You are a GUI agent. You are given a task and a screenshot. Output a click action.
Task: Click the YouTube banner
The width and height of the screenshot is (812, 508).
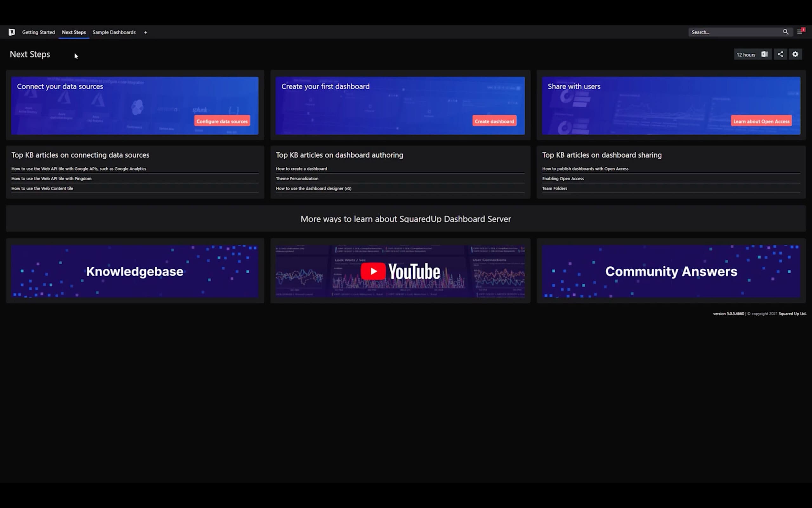tap(400, 271)
